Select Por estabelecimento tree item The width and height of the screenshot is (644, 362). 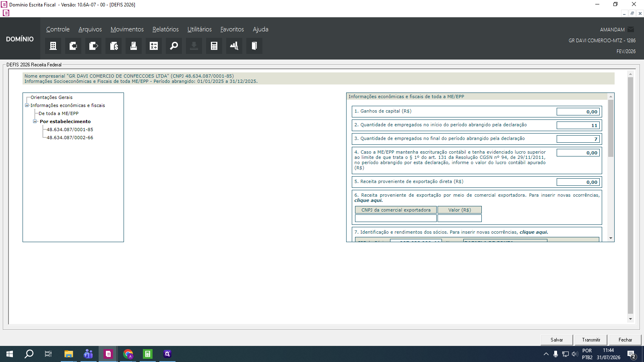[65, 121]
